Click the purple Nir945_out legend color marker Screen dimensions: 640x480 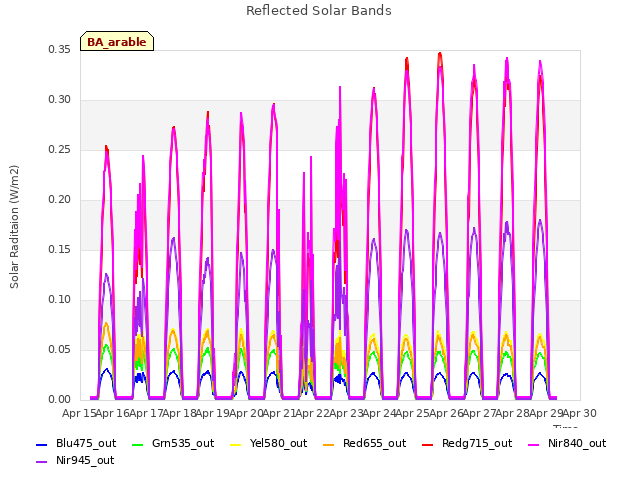tap(42, 462)
